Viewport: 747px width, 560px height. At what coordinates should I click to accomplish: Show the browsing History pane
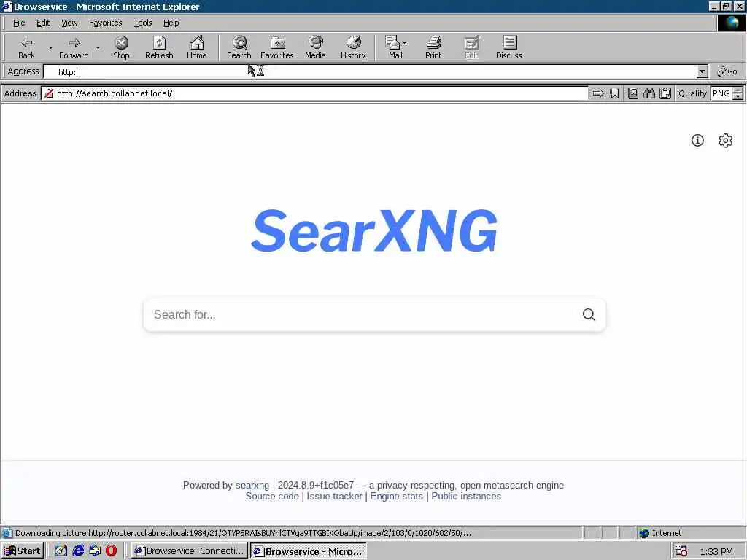pos(353,47)
